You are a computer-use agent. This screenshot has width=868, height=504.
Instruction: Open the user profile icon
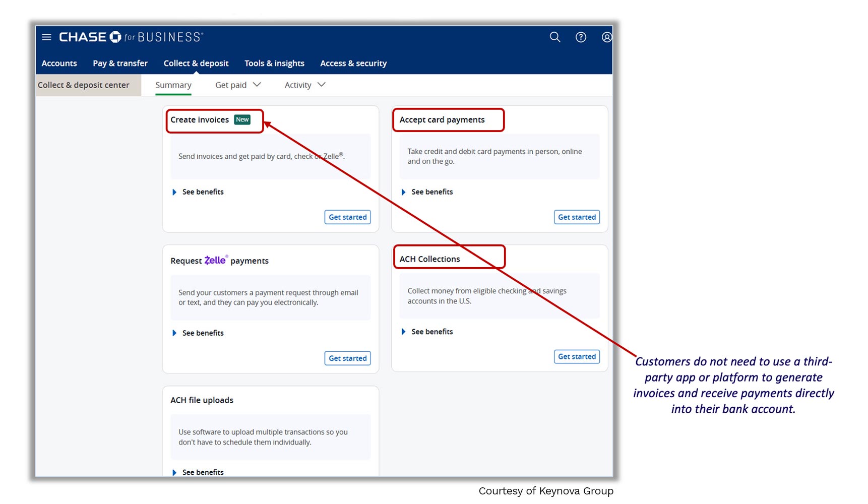[607, 37]
